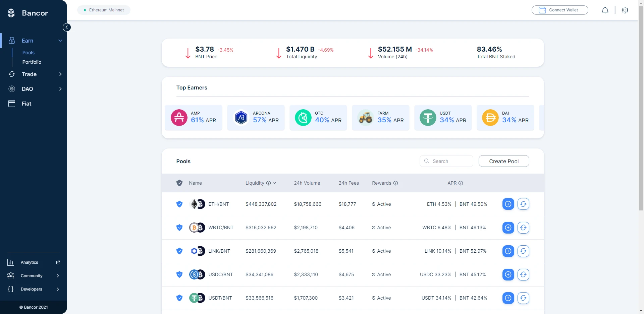Click swap icon in LINK/BNT row
644x314 pixels.
point(523,251)
